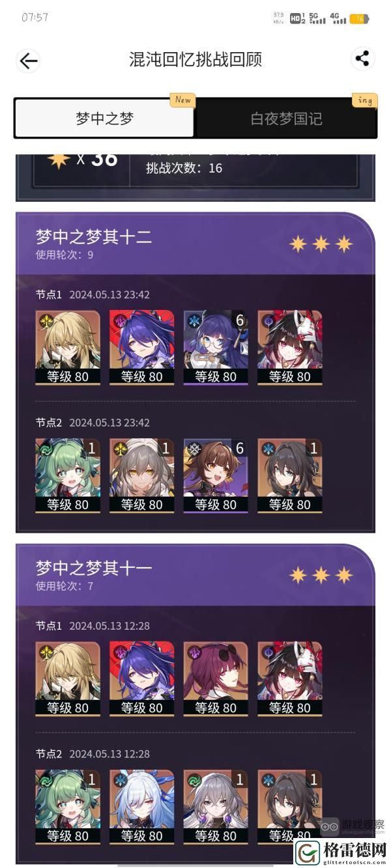The width and height of the screenshot is (391, 868).
Task: Tap the battery indicator in status bar
Action: (x=360, y=19)
